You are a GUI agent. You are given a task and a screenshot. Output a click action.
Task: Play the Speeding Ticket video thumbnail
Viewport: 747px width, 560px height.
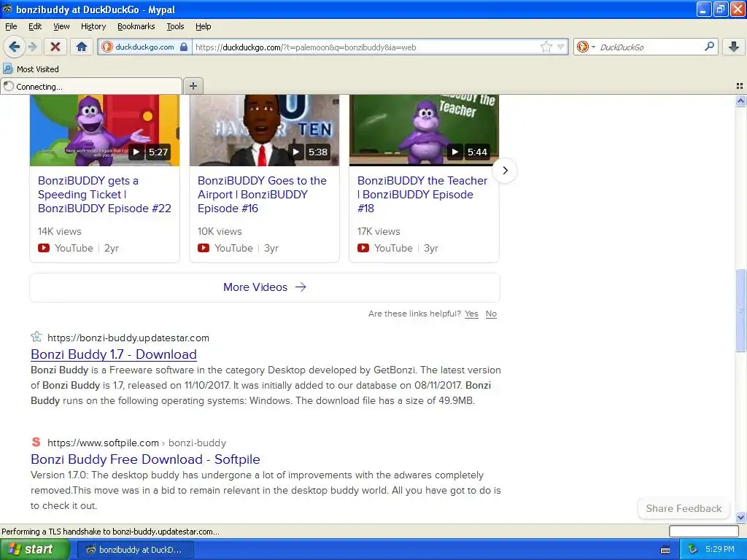click(105, 130)
